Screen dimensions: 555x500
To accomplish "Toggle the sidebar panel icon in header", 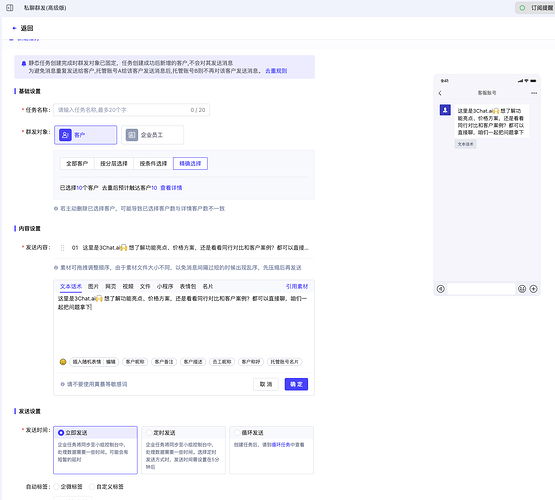I will [10, 7].
